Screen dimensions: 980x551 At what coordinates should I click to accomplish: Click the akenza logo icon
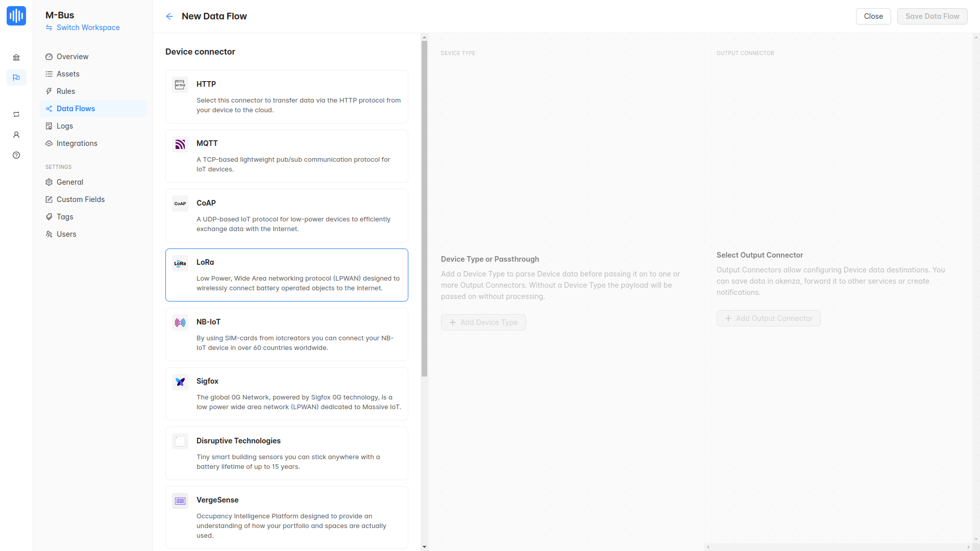[16, 16]
